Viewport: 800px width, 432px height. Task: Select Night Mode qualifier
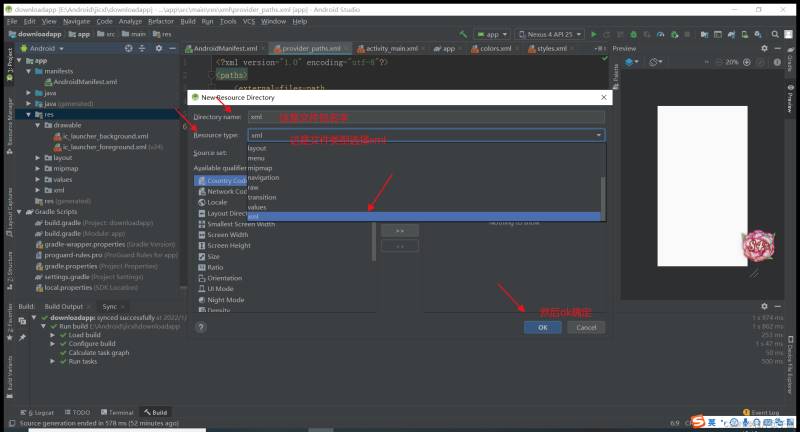pyautogui.click(x=221, y=300)
